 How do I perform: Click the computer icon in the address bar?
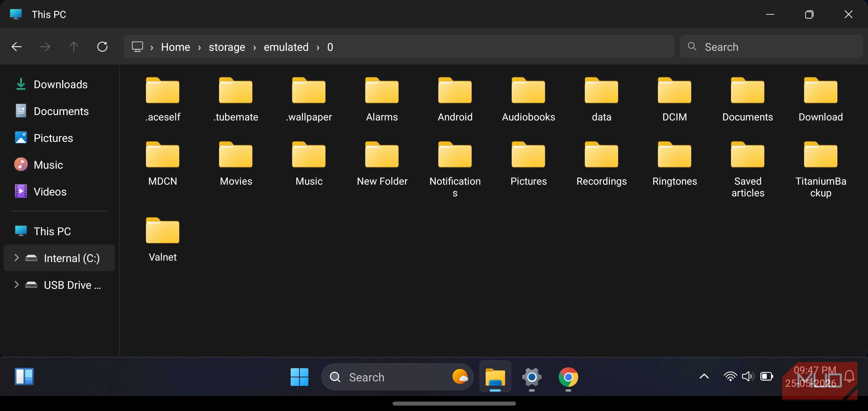(x=137, y=47)
